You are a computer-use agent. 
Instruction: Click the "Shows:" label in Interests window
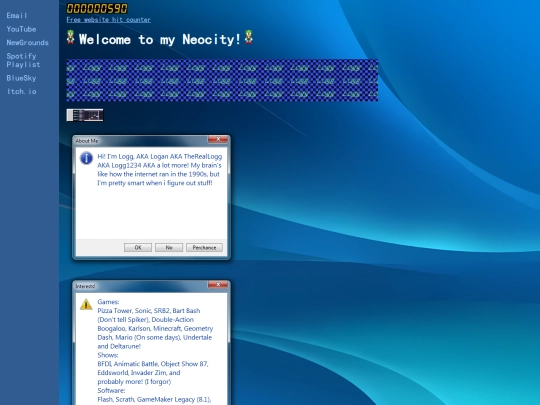(107, 355)
